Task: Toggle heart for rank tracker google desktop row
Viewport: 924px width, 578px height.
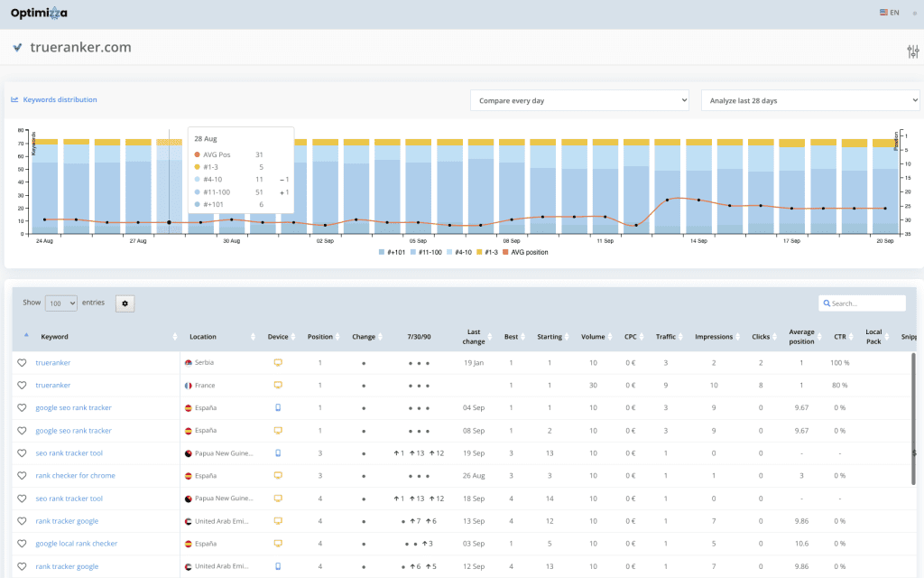Action: click(22, 521)
